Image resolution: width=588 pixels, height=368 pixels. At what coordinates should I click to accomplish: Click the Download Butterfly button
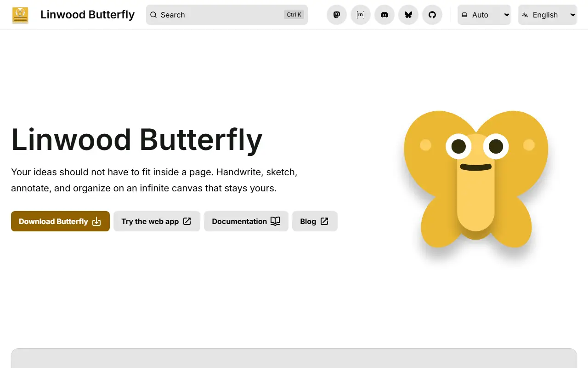click(x=60, y=221)
